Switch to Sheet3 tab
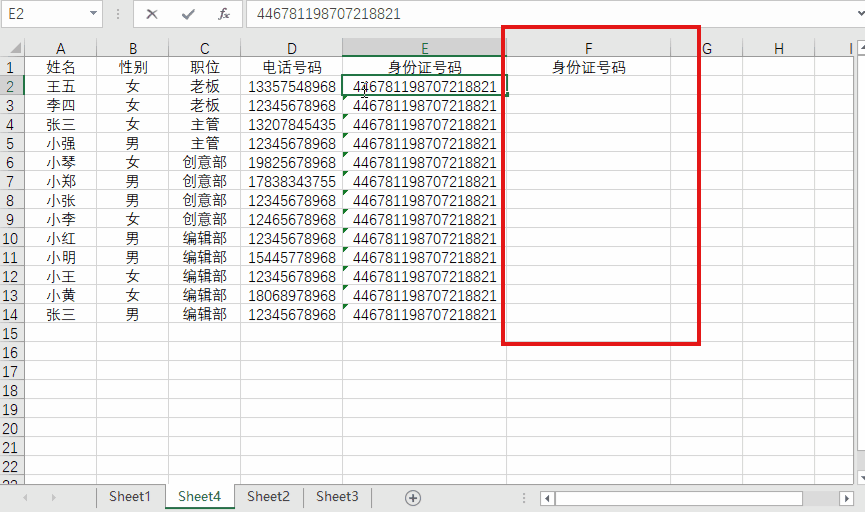 pyautogui.click(x=337, y=497)
